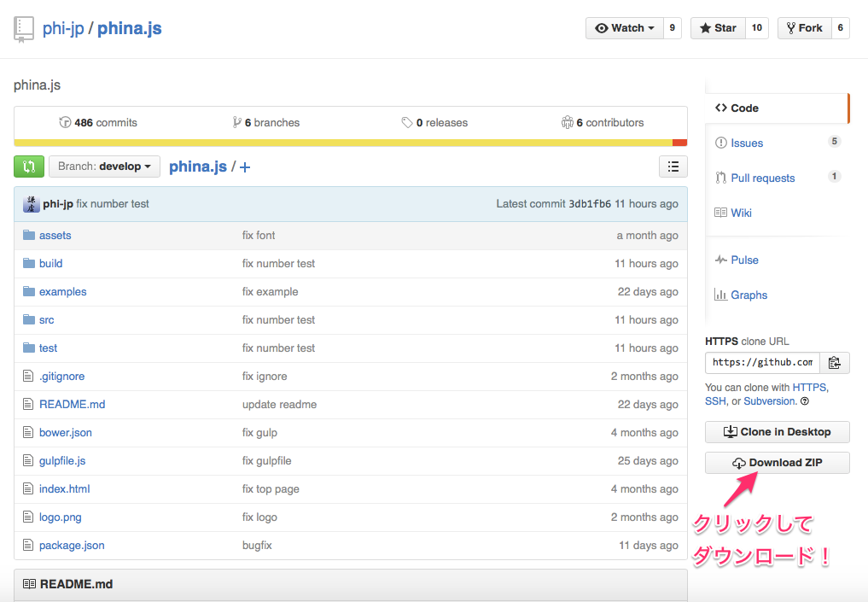This screenshot has height=602, width=868.
Task: Open commit history via the commits icon
Action: point(67,122)
